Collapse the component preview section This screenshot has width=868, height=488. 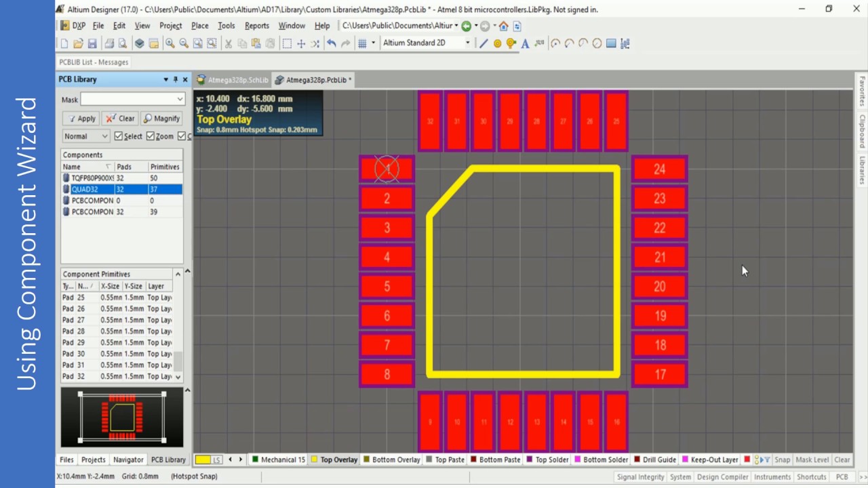(x=188, y=390)
